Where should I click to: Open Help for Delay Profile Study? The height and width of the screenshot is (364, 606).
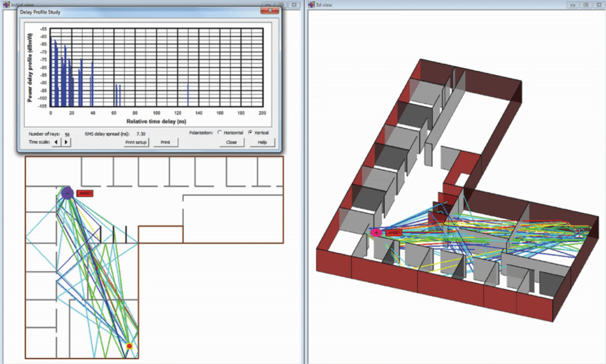point(262,142)
